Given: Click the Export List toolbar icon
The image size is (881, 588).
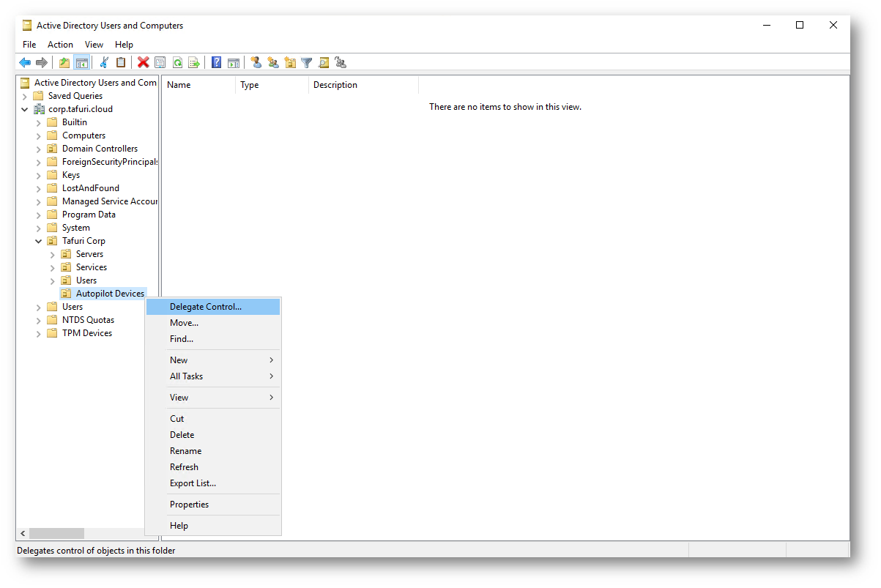Looking at the screenshot, I should 194,63.
